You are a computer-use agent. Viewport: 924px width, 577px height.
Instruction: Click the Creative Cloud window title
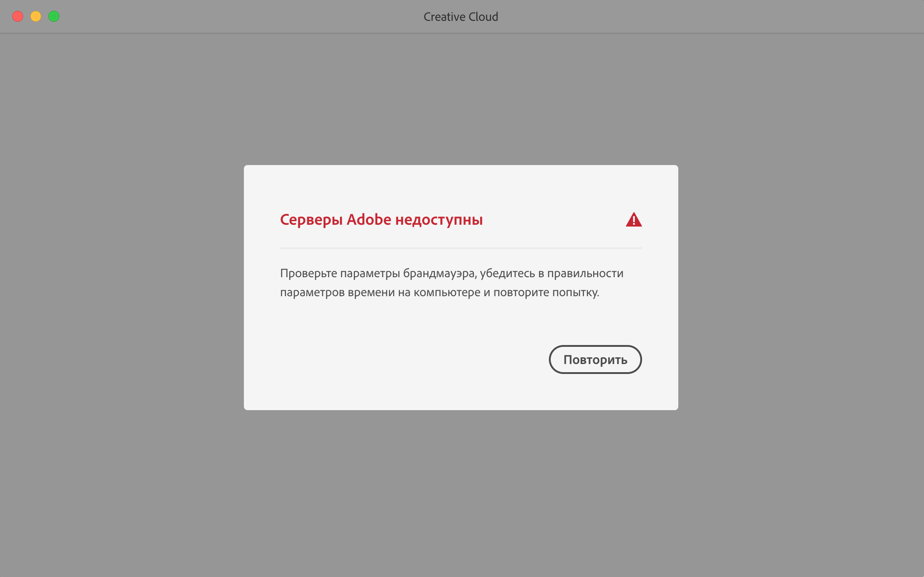461,17
